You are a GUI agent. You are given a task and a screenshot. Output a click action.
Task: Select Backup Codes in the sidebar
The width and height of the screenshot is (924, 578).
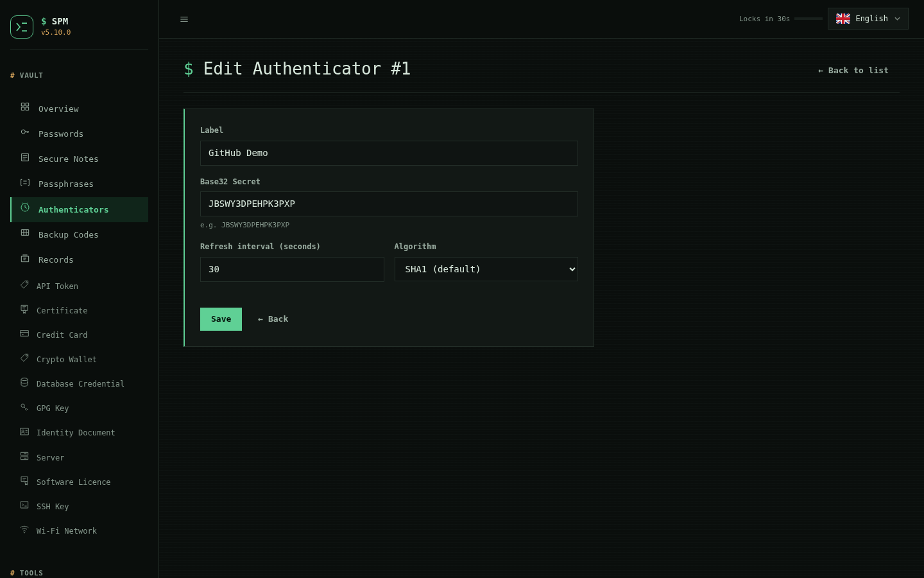click(x=79, y=234)
